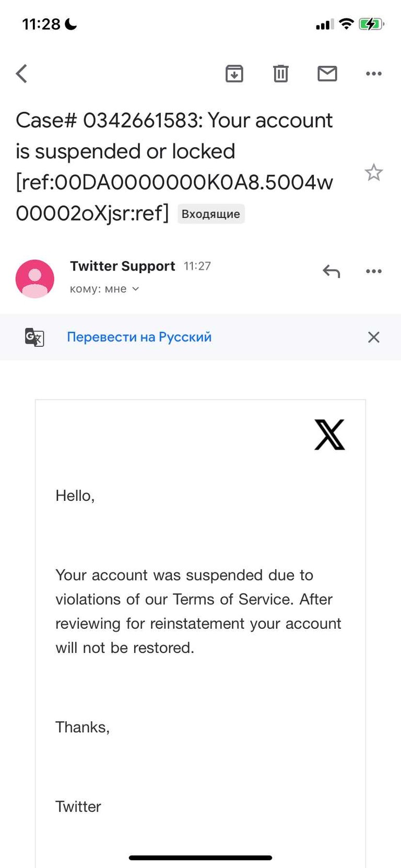The height and width of the screenshot is (868, 401).
Task: Tap the X logo in email
Action: point(329,435)
